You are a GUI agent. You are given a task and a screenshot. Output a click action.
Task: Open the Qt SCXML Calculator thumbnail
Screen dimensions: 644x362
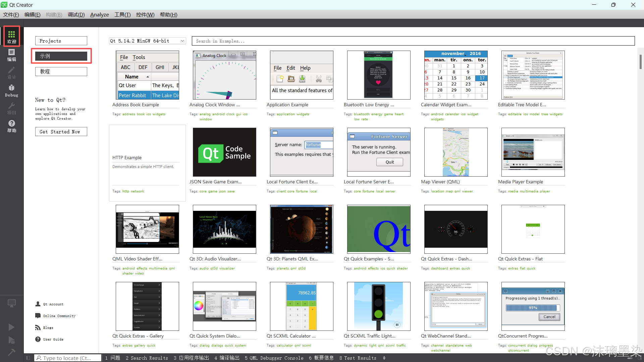click(x=302, y=306)
